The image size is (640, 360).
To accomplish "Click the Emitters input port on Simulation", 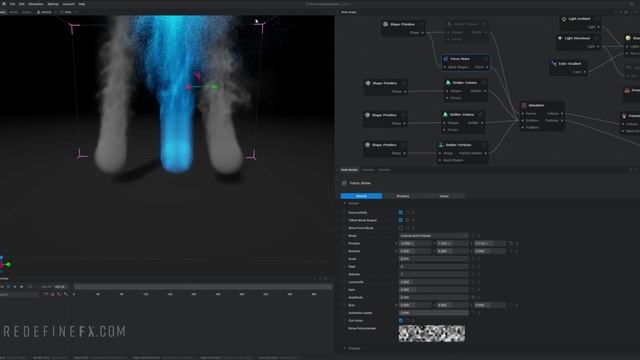I will pyautogui.click(x=523, y=120).
